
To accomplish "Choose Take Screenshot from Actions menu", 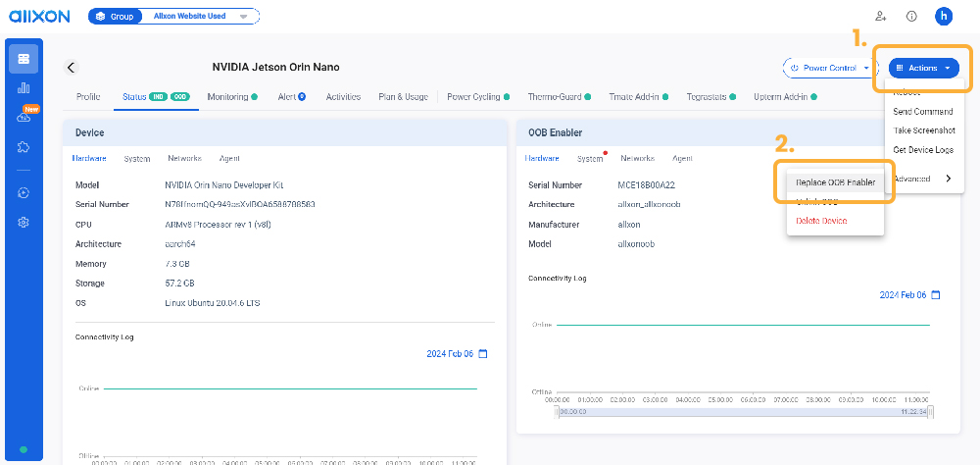I will coord(924,130).
